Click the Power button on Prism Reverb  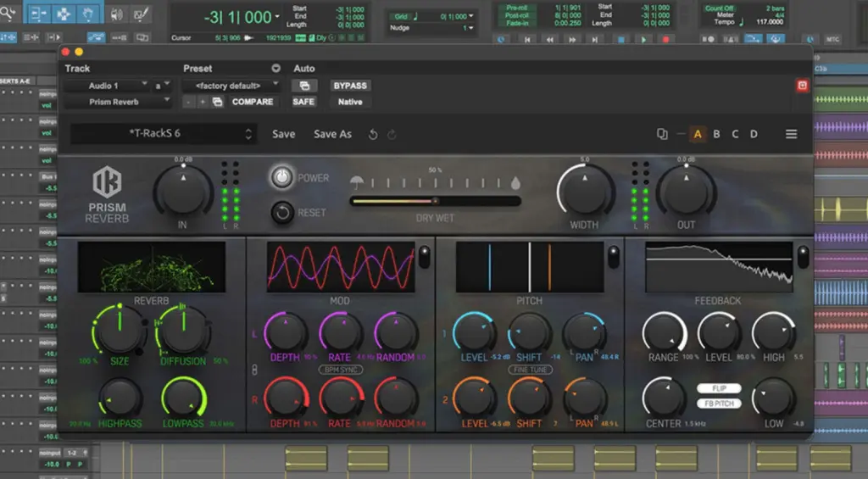(x=281, y=177)
